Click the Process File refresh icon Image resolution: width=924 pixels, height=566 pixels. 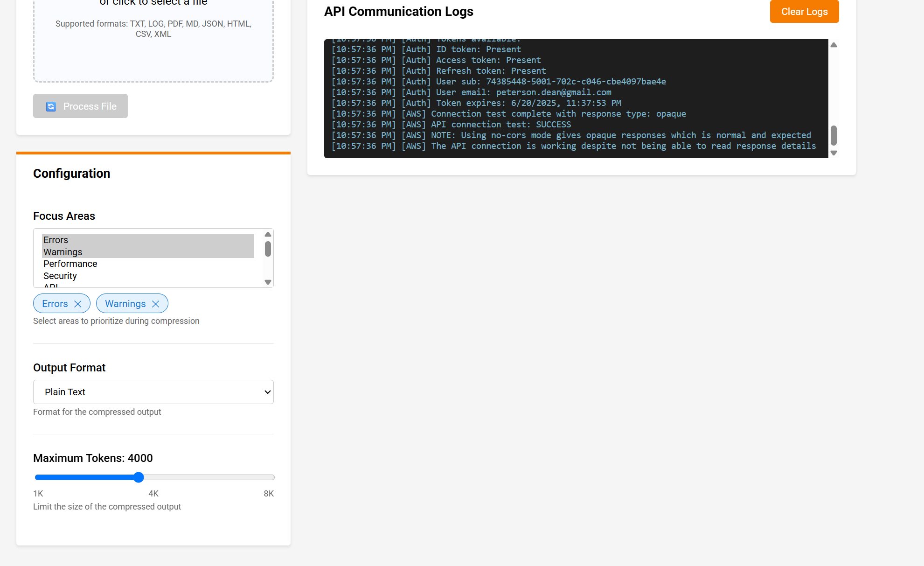click(51, 106)
